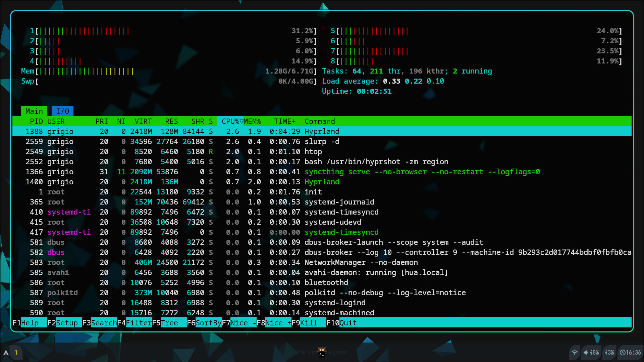Select the Main tab

pos(34,111)
